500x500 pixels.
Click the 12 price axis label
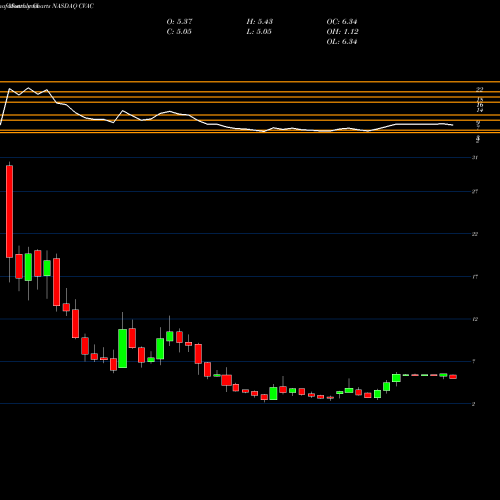475,319
